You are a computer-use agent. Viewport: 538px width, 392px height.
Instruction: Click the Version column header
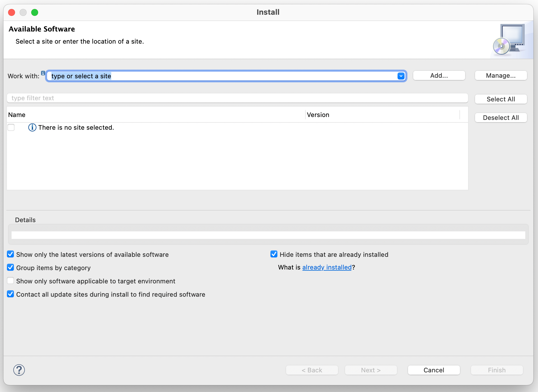pyautogui.click(x=383, y=115)
